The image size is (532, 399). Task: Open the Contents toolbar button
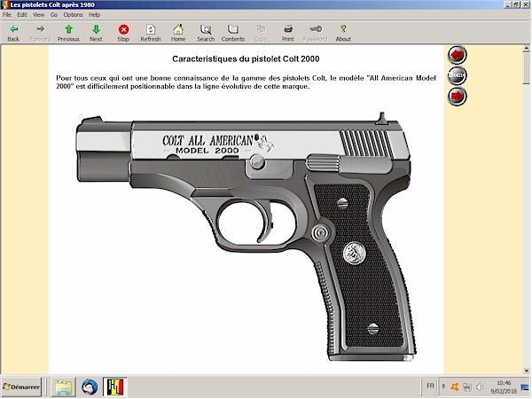pos(233,33)
